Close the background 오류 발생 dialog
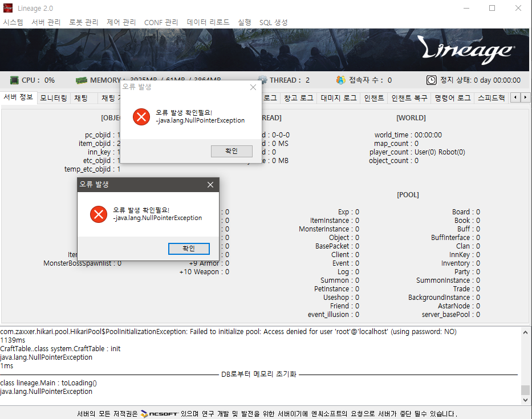 point(253,87)
